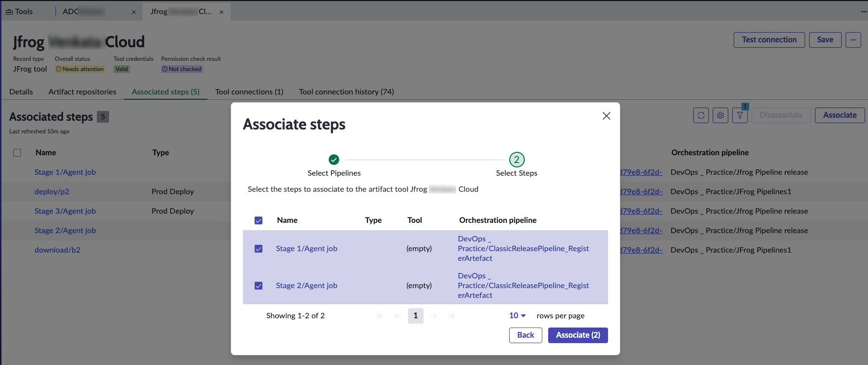868x365 pixels.
Task: Click the step 2 Select Steps circle
Action: click(517, 160)
